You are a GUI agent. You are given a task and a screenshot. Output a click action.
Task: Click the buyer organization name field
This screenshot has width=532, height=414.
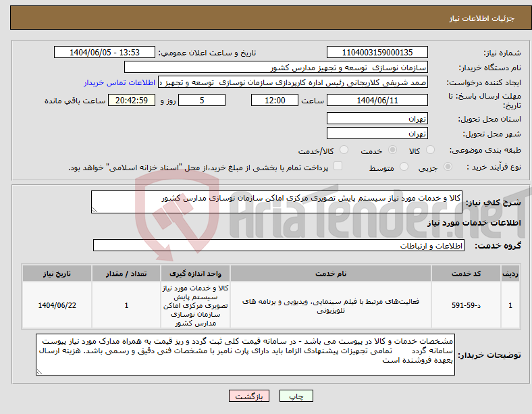click(276, 67)
